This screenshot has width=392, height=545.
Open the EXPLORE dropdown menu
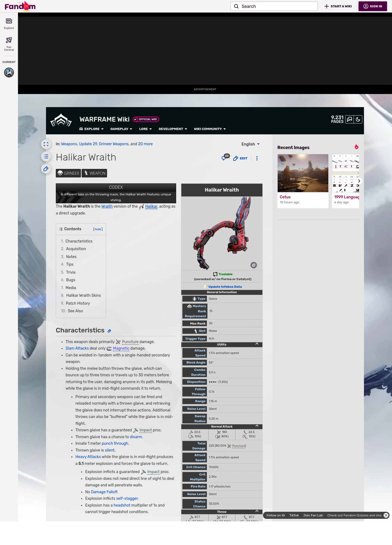coord(91,129)
